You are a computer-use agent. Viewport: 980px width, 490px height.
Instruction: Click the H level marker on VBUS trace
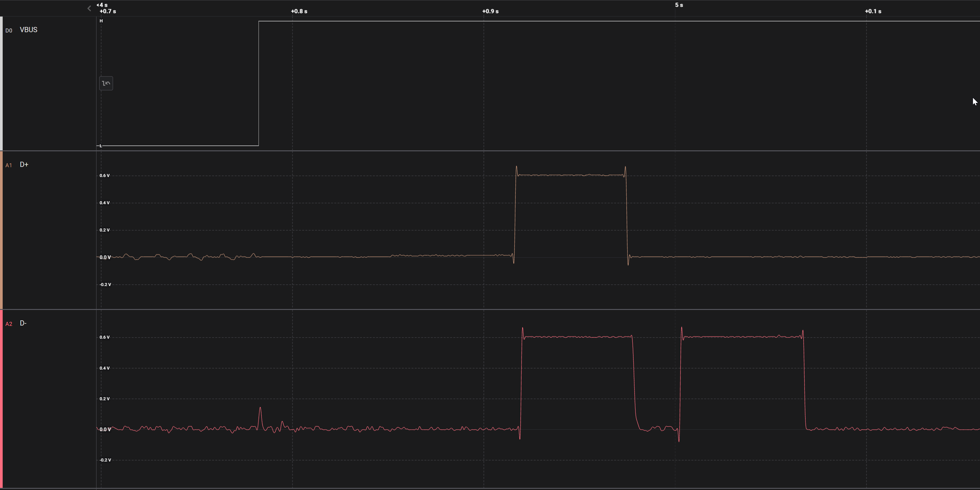point(101,21)
